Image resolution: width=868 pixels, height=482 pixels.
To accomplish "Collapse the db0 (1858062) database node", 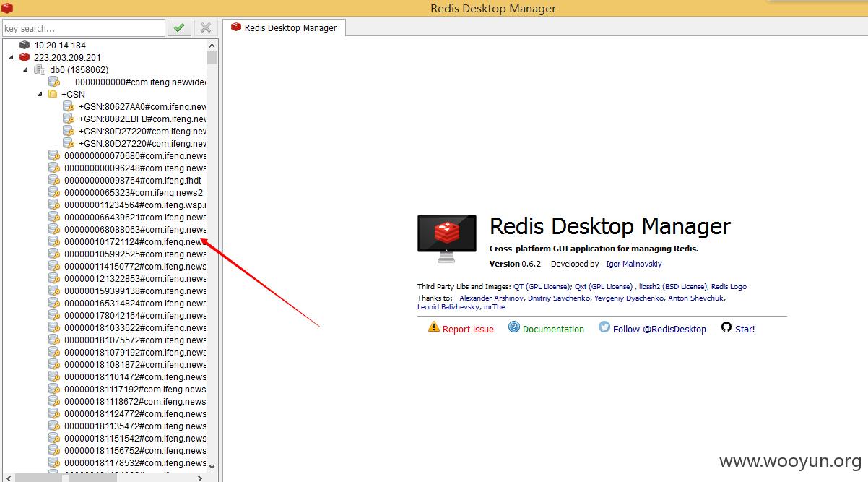I will coord(25,69).
